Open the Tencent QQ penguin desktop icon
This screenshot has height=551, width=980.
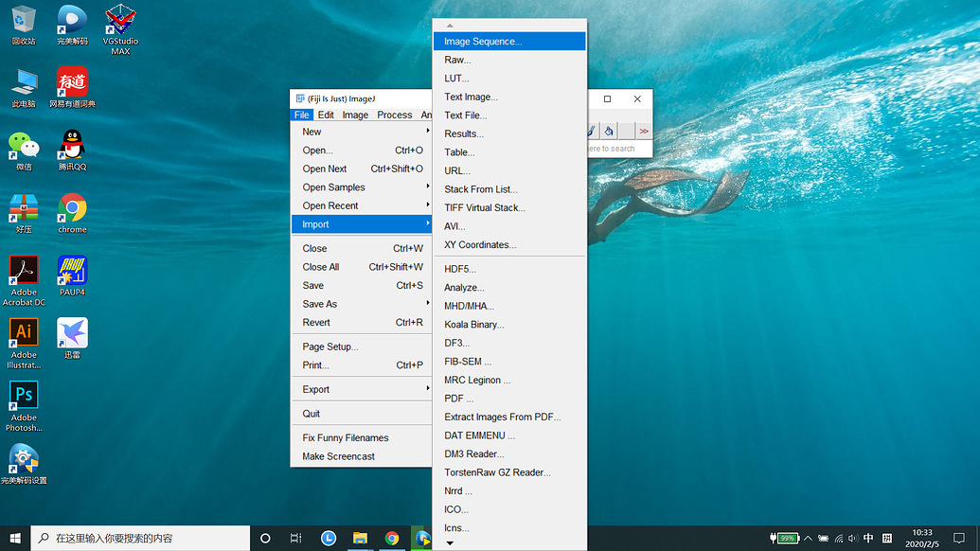pyautogui.click(x=72, y=145)
